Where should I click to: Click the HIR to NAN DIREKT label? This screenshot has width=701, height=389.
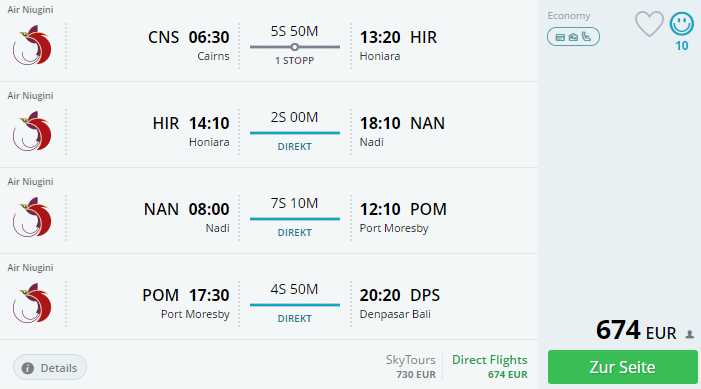tap(295, 147)
